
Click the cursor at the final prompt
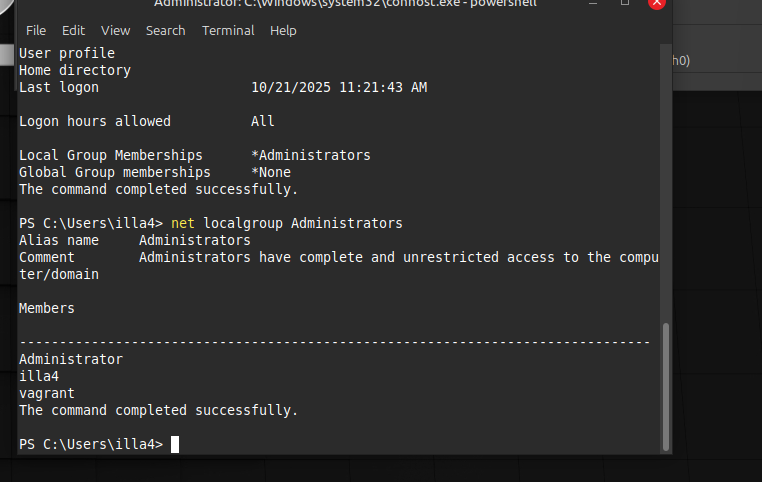point(175,444)
